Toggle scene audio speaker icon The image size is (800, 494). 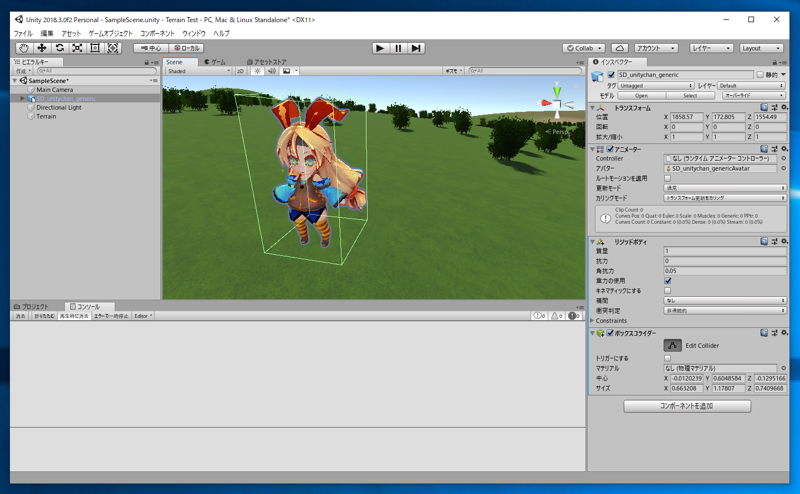271,71
